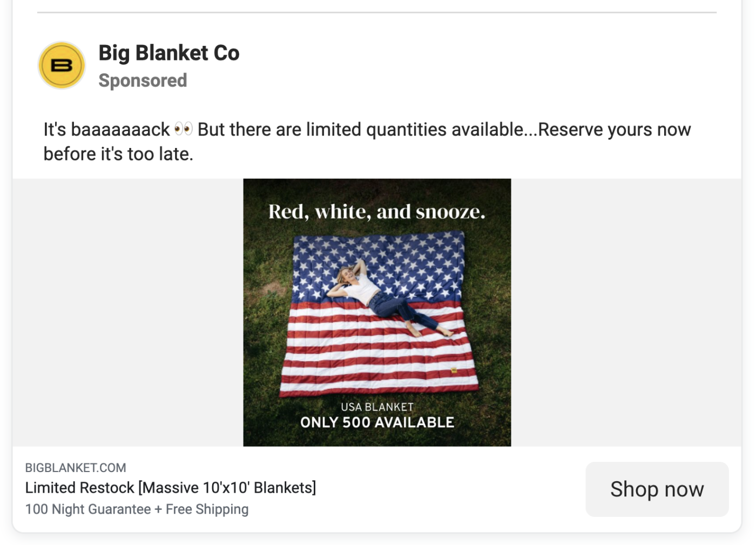
Task: Click the Red, white, and snooze headline
Action: [x=377, y=212]
